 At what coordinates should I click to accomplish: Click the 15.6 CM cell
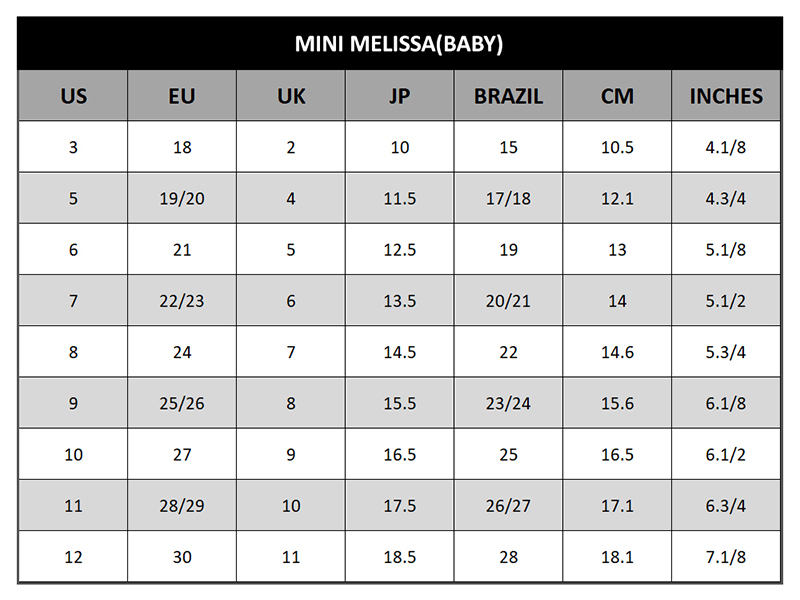(617, 403)
